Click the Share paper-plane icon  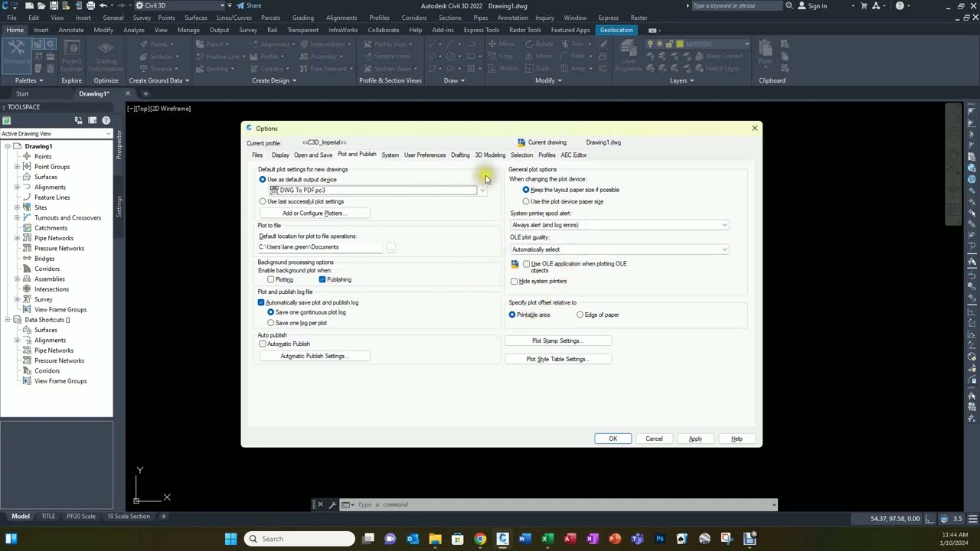(x=239, y=5)
